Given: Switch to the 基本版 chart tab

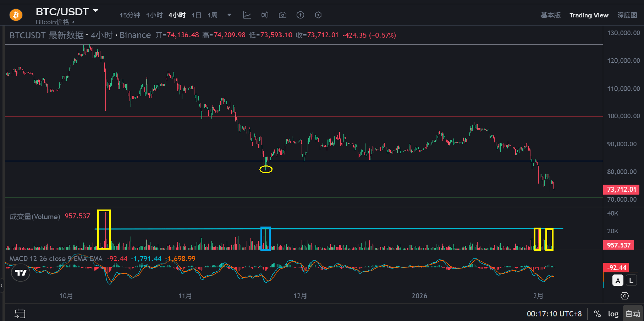Looking at the screenshot, I should [551, 15].
